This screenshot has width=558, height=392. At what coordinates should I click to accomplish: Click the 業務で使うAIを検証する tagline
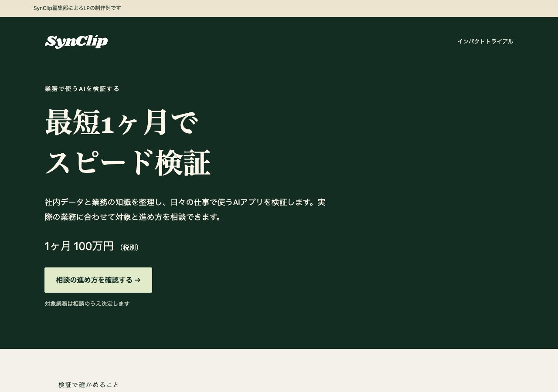point(82,89)
